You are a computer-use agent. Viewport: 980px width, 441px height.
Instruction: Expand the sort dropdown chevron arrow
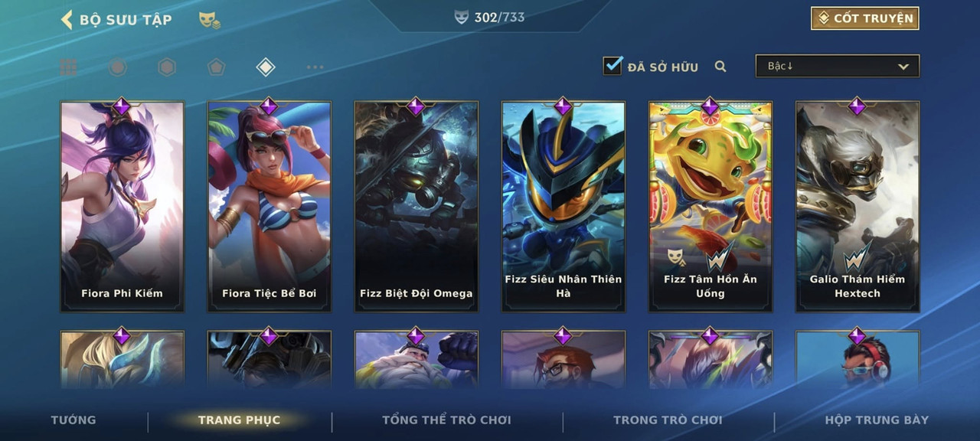coord(903,67)
